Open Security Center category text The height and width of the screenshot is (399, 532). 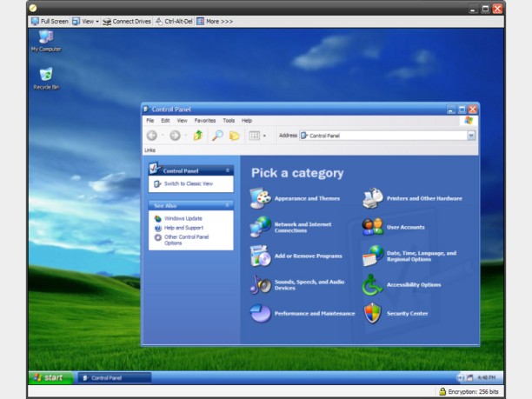(408, 314)
